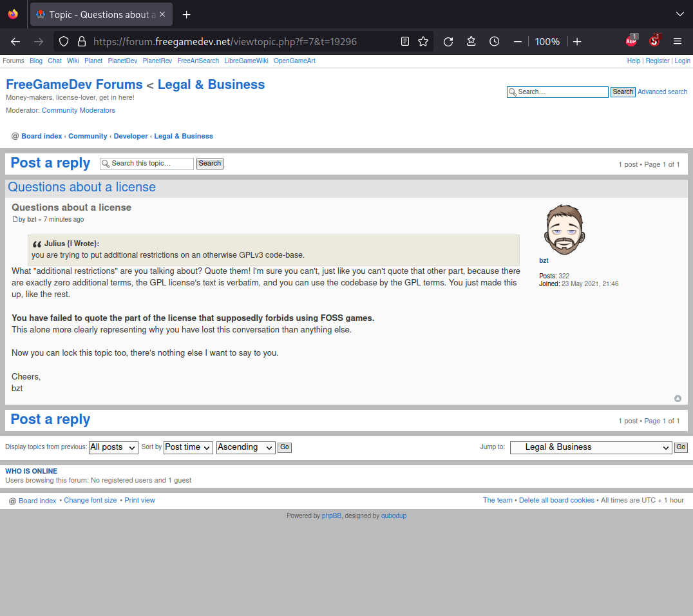Viewport: 693px width, 616px height.
Task: Open Firefox hamburger application menu
Action: 678,41
